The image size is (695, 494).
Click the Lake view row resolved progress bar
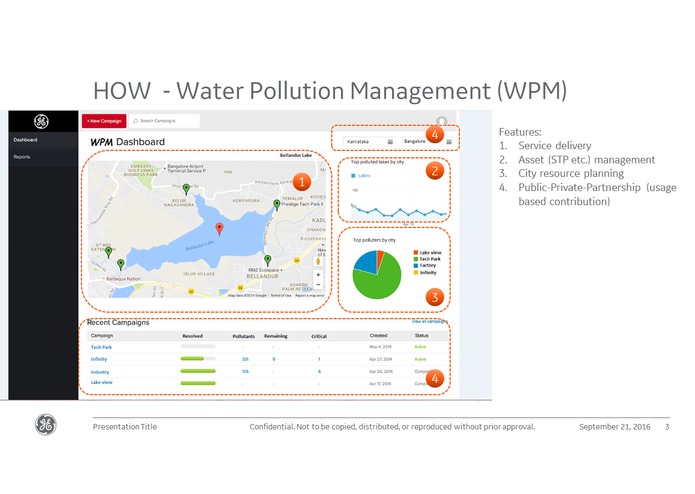click(198, 383)
